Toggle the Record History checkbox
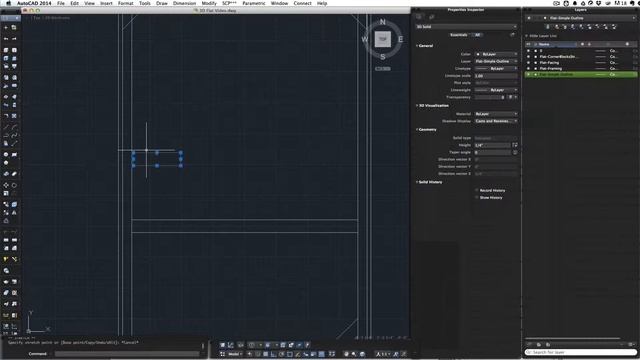 (477, 190)
